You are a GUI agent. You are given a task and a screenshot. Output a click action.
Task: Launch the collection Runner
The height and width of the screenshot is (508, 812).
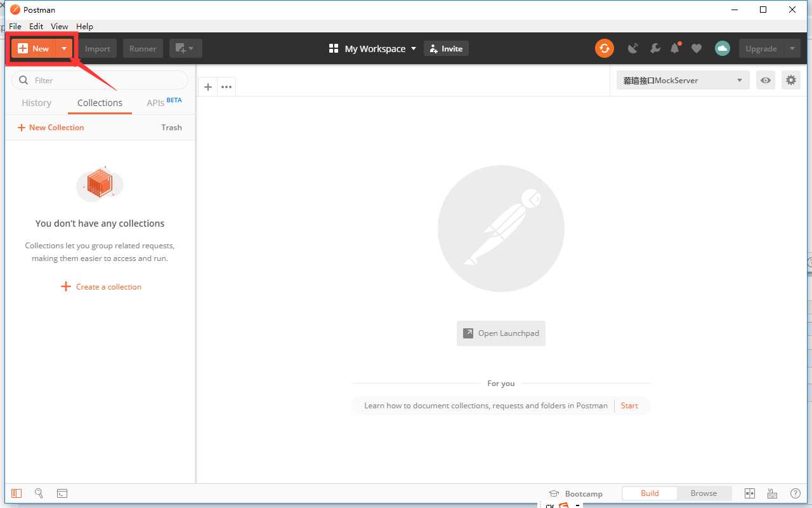coord(143,48)
